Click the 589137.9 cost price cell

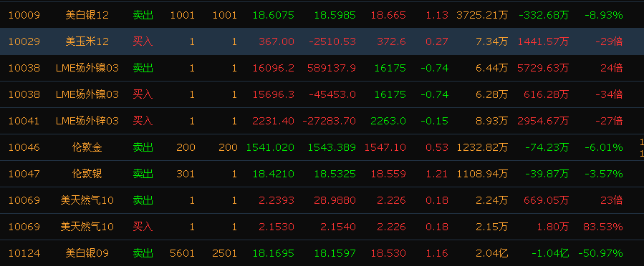pos(332,68)
